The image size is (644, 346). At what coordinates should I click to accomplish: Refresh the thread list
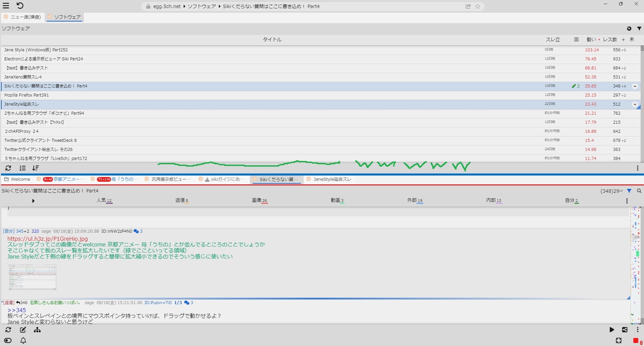tap(8, 168)
